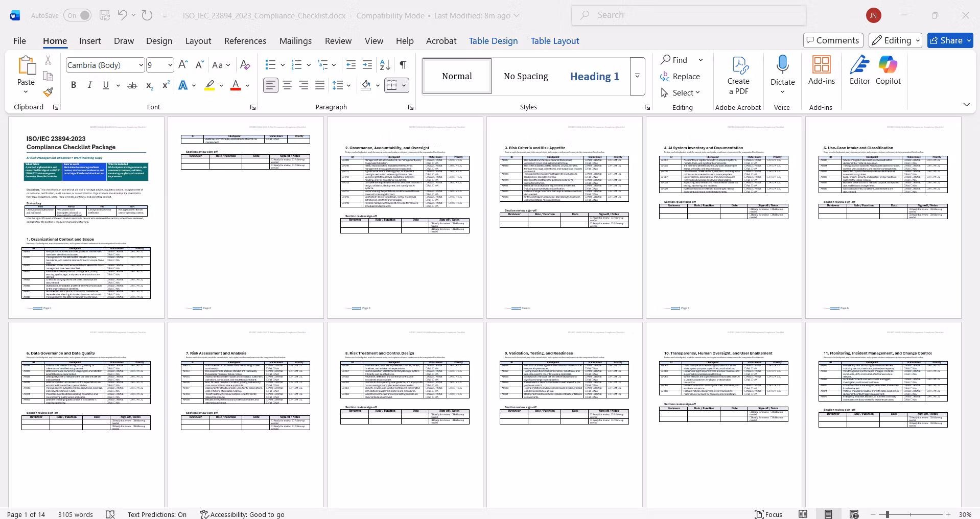Center align the paragraph text

pos(287,85)
